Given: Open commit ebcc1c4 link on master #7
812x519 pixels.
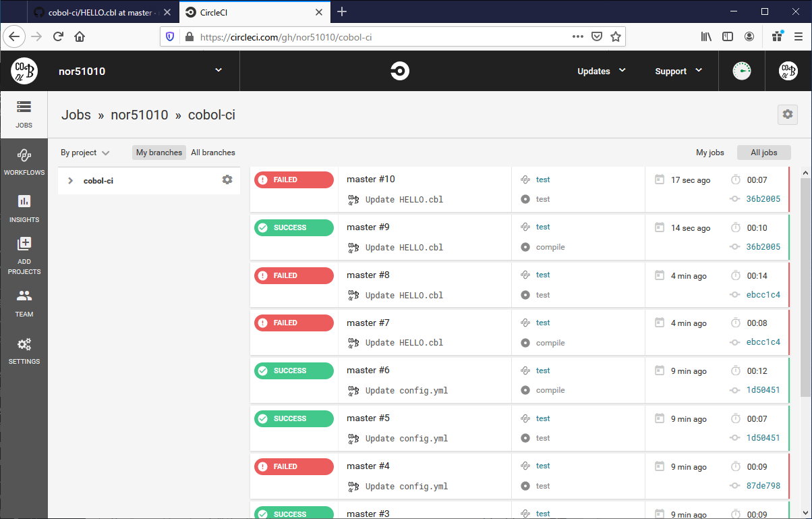Looking at the screenshot, I should (x=763, y=342).
